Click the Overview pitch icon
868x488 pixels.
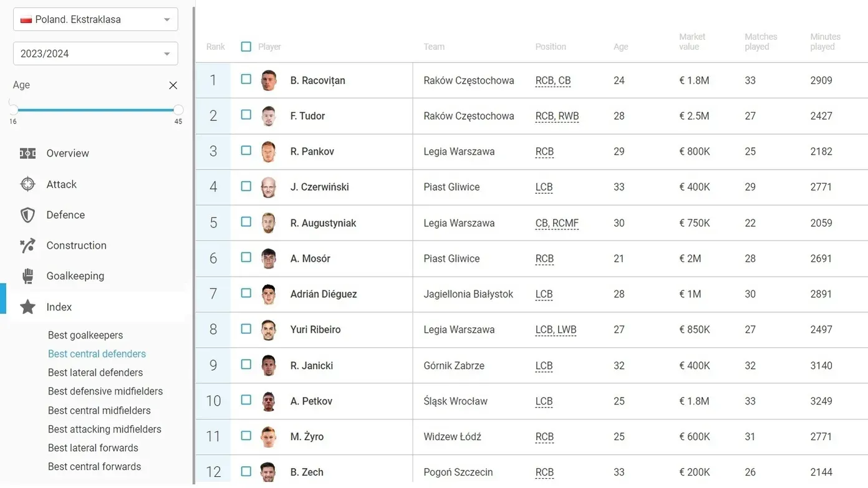click(x=27, y=153)
